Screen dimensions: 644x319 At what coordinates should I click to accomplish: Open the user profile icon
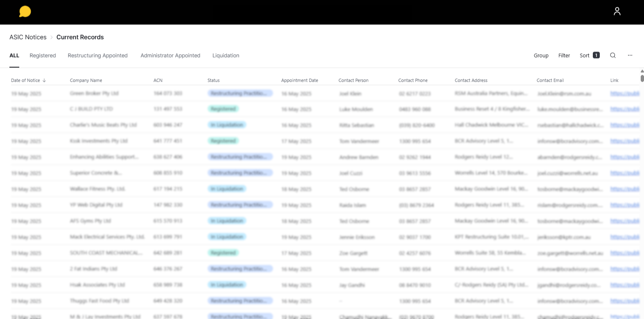pyautogui.click(x=617, y=11)
